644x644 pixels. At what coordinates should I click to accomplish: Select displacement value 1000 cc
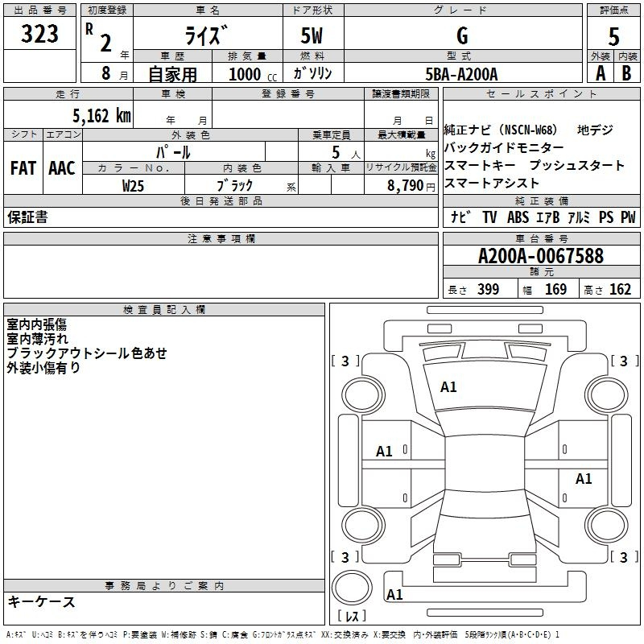point(253,74)
